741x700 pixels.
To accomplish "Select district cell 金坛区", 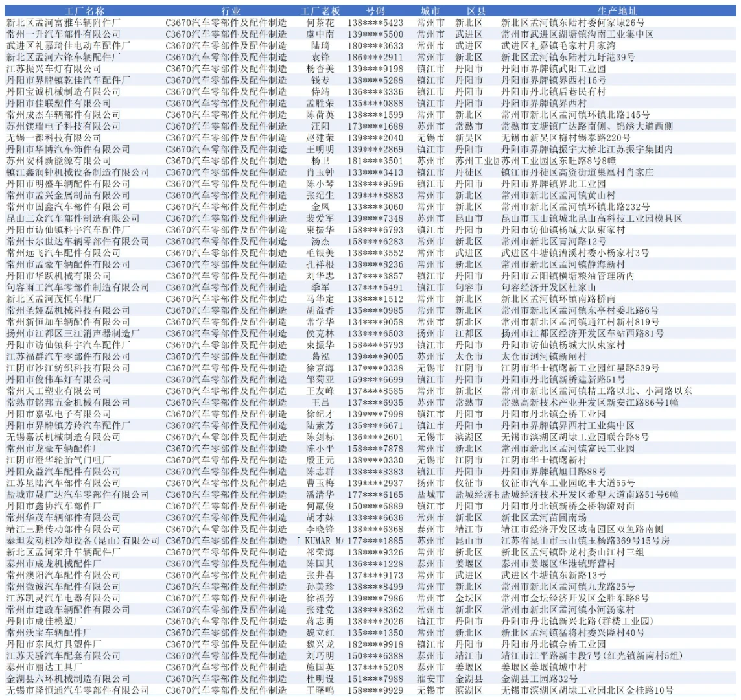I will (x=469, y=598).
